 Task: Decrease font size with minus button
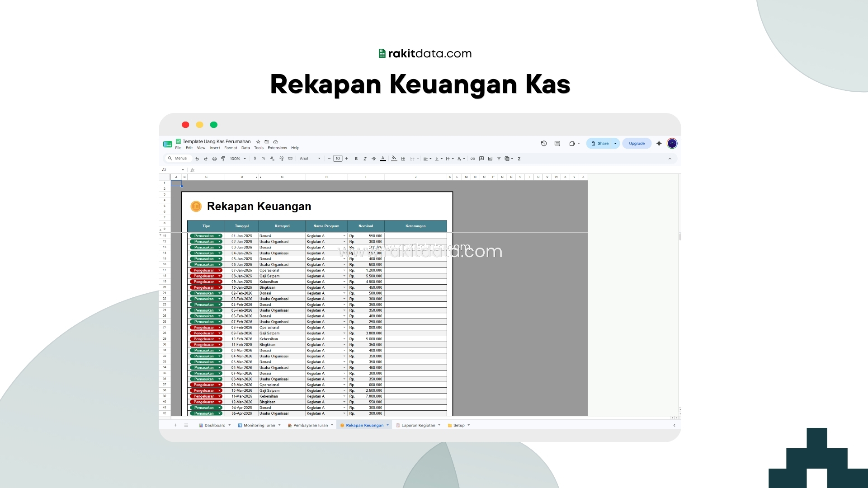point(329,159)
